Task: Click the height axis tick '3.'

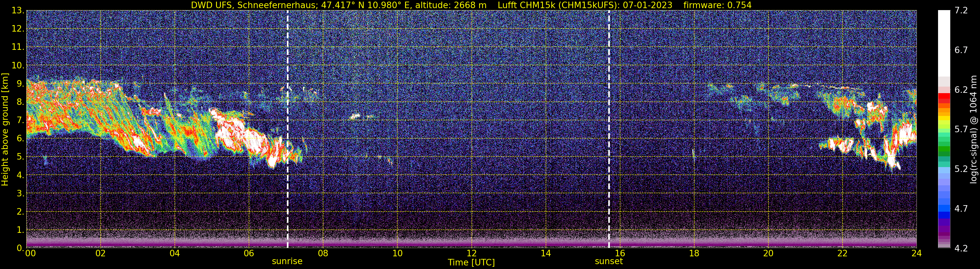Action: pos(20,193)
